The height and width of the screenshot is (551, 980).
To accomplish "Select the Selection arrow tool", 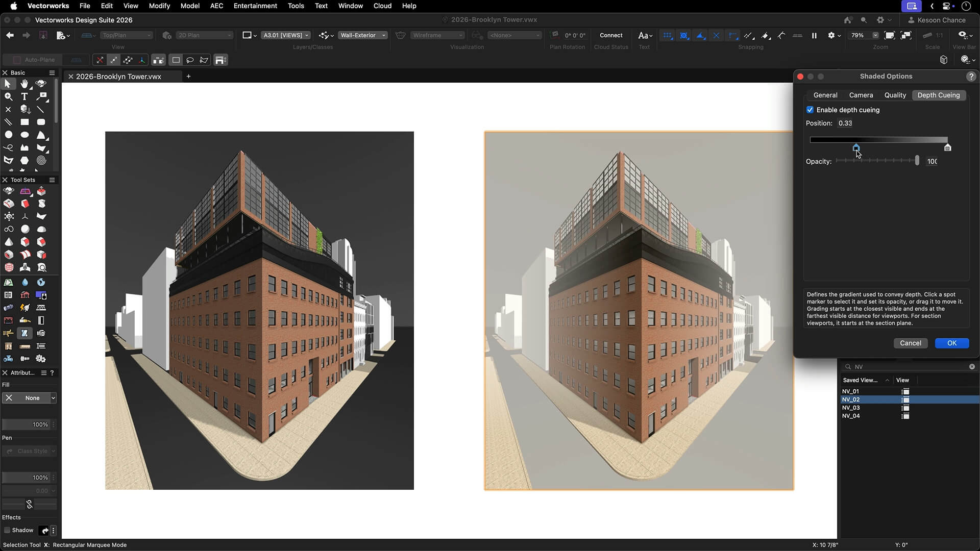I will pyautogui.click(x=8, y=84).
